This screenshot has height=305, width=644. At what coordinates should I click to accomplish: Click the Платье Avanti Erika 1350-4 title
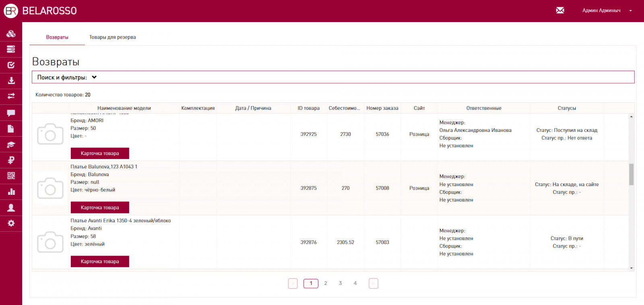point(121,221)
